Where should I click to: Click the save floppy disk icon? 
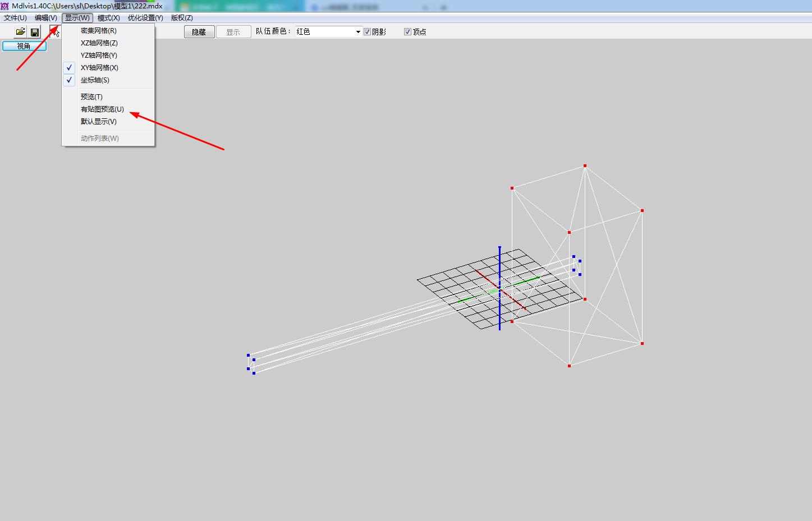35,32
